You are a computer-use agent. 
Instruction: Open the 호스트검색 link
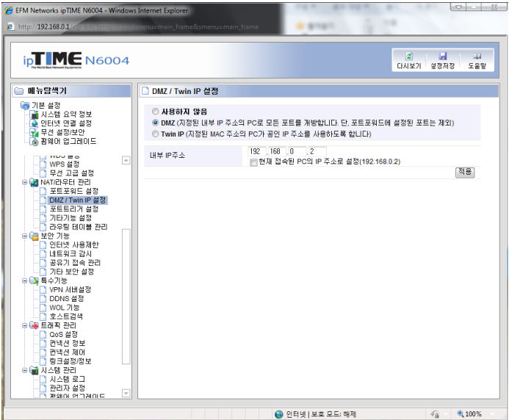point(66,316)
